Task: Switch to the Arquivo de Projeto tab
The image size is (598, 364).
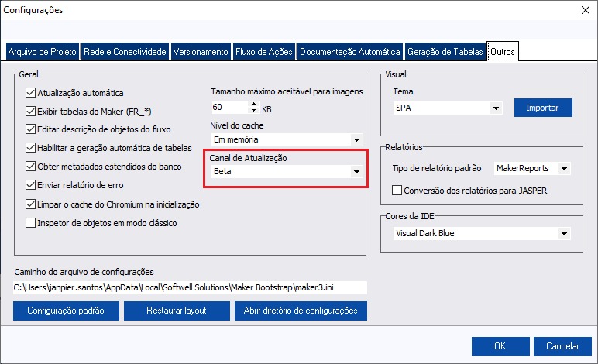Action: pos(42,52)
